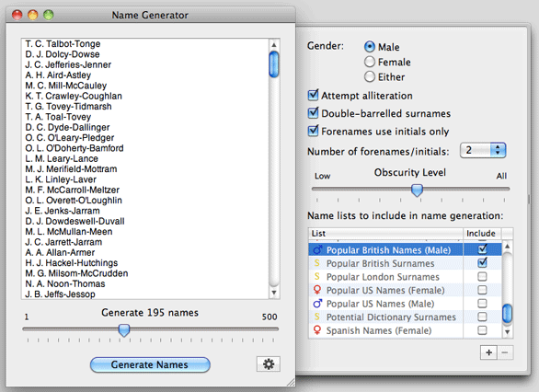Image resolution: width=539 pixels, height=392 pixels.
Task: Click the Generate Names button
Action: (150, 364)
